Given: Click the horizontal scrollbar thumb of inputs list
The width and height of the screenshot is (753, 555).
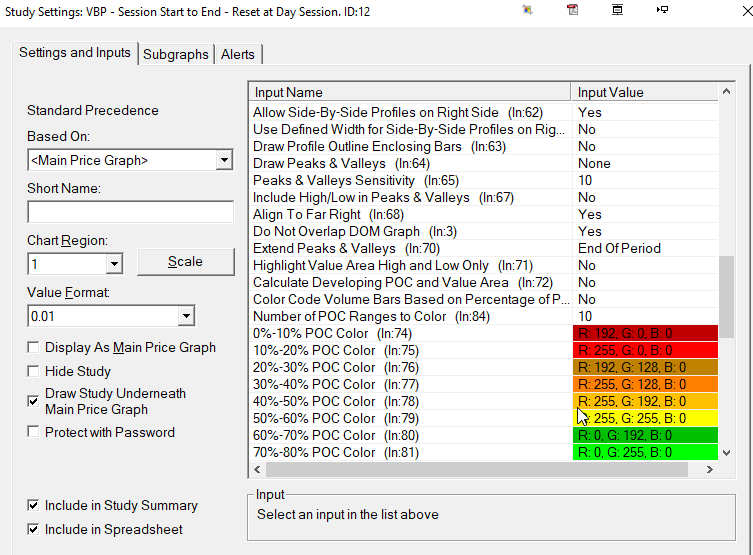Looking at the screenshot, I should click(x=477, y=470).
